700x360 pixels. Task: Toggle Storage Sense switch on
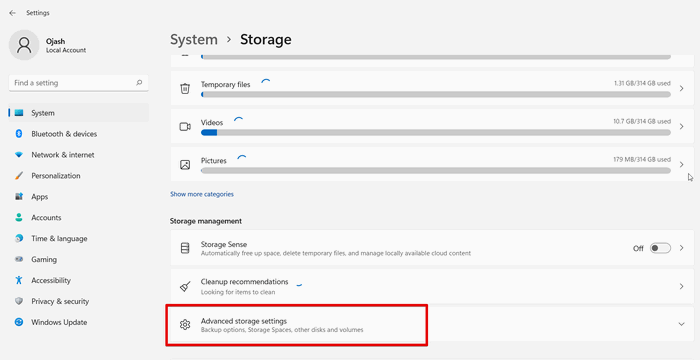660,248
